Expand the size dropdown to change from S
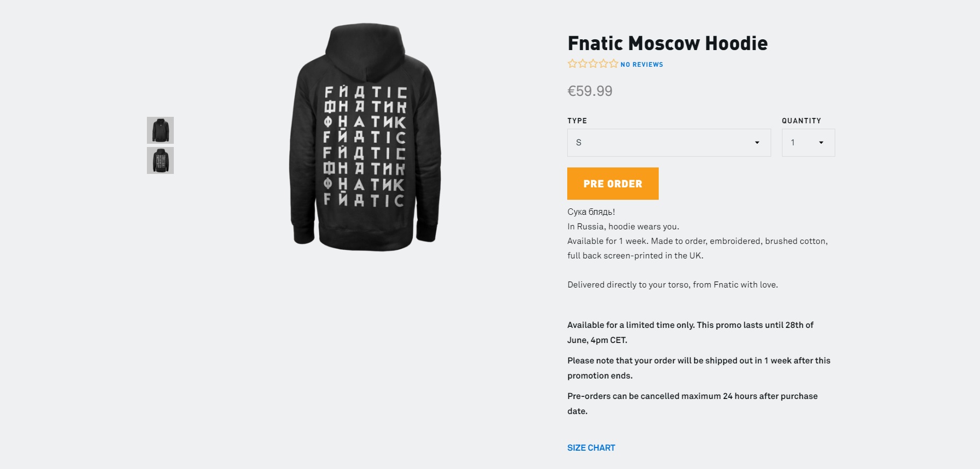This screenshot has width=980, height=469. click(x=669, y=143)
